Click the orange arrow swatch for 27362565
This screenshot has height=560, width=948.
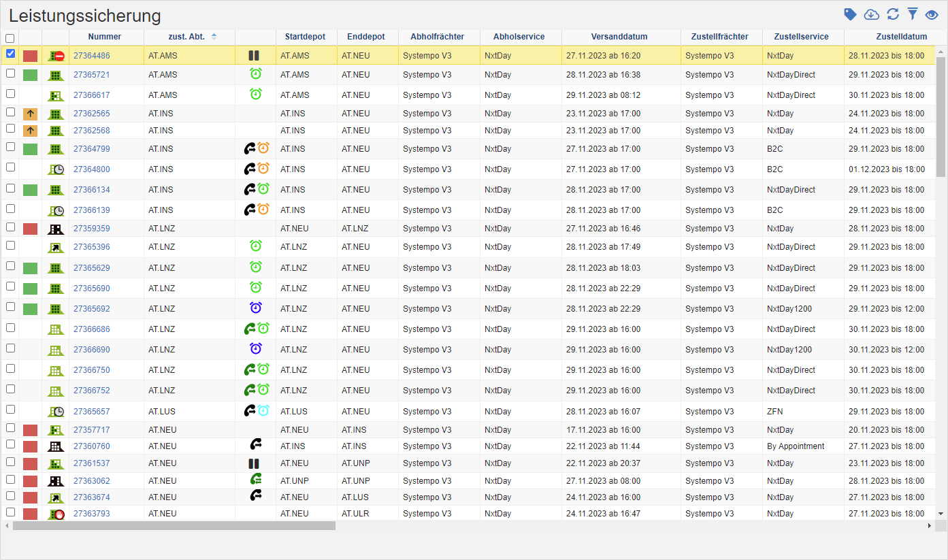30,114
